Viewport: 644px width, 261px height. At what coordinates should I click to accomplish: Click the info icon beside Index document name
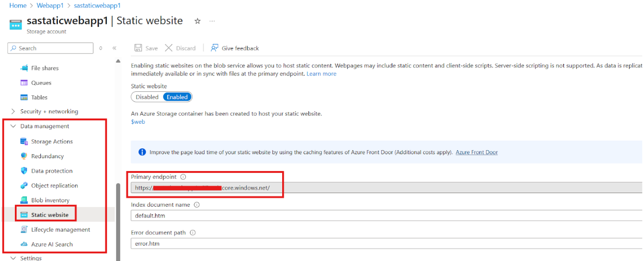[197, 205]
